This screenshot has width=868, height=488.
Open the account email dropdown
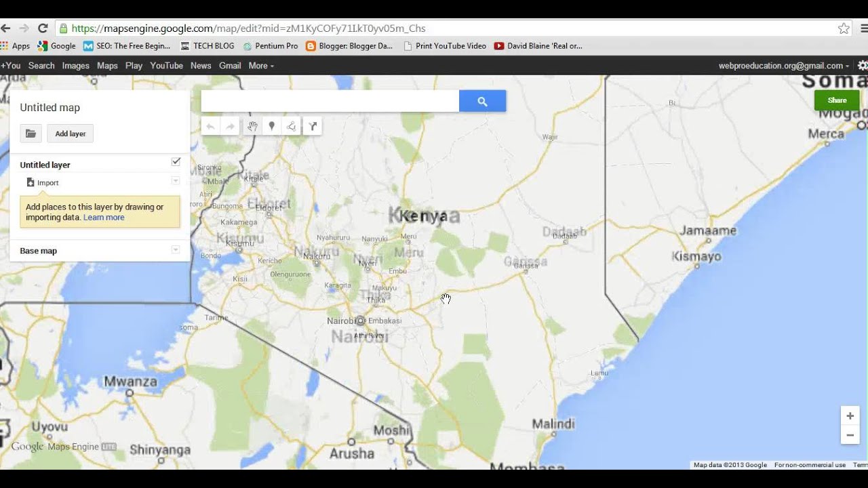tap(784, 66)
